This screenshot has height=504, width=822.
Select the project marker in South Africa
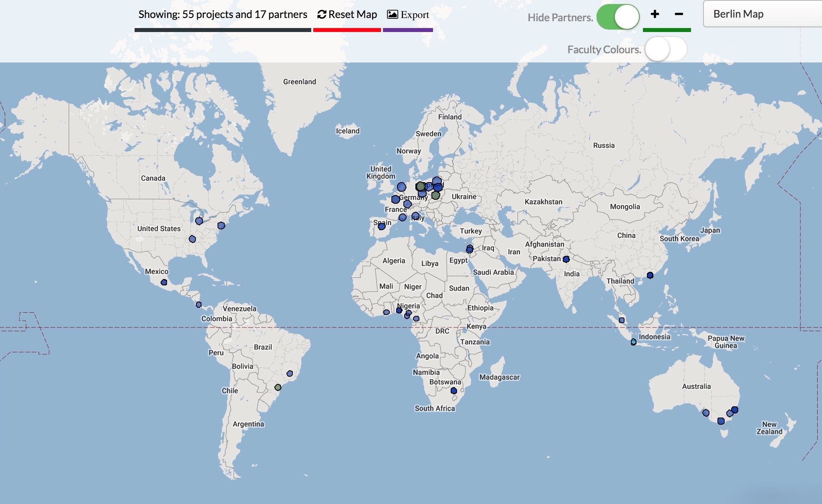[x=453, y=391]
